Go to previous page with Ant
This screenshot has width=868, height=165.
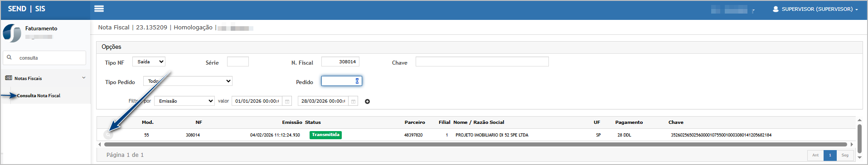(815, 155)
